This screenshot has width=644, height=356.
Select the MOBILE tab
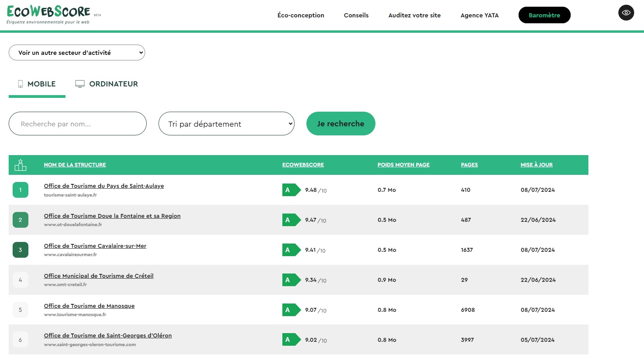click(37, 84)
